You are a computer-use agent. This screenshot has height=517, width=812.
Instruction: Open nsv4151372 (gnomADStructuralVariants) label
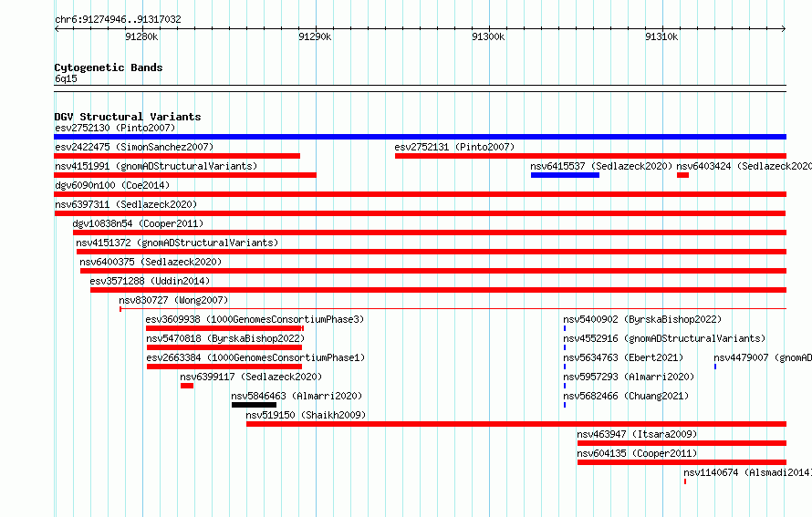tap(177, 243)
